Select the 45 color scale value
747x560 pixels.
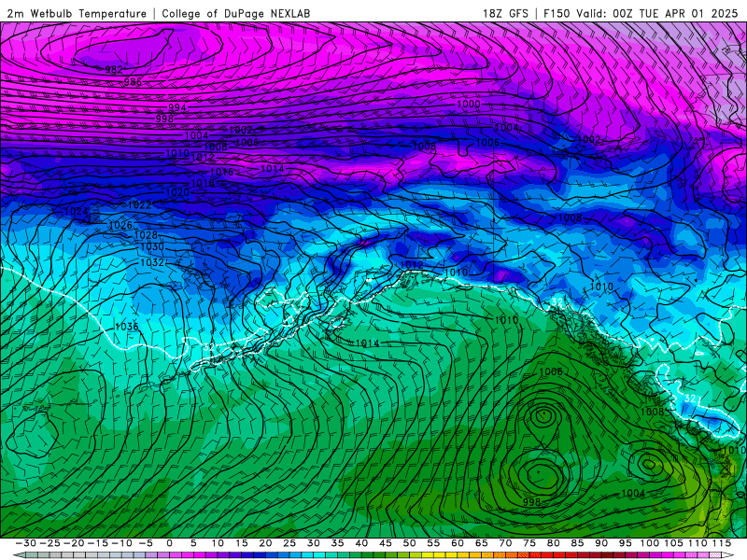coord(386,543)
